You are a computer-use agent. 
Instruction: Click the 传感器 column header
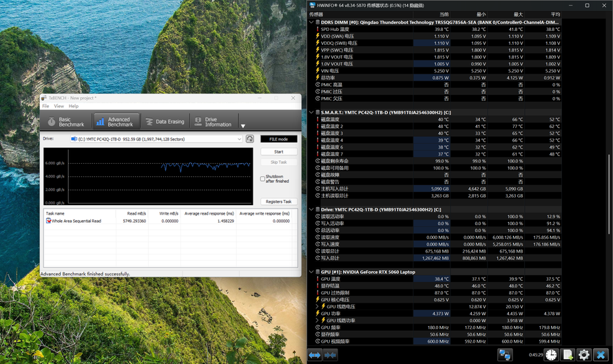coord(316,14)
